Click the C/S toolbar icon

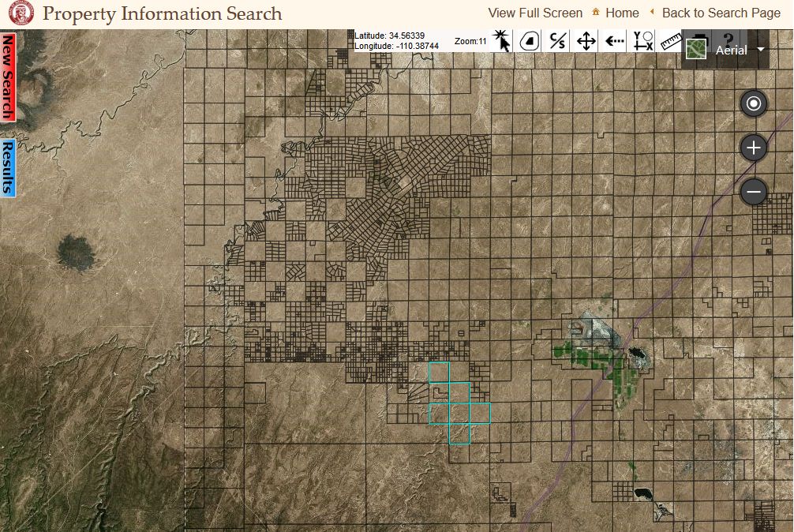point(557,41)
